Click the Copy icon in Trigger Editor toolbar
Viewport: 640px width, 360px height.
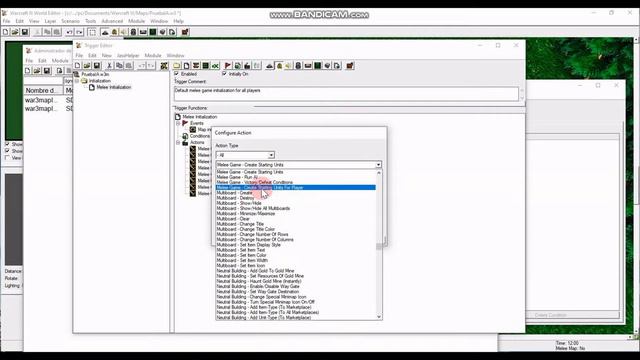point(119,66)
